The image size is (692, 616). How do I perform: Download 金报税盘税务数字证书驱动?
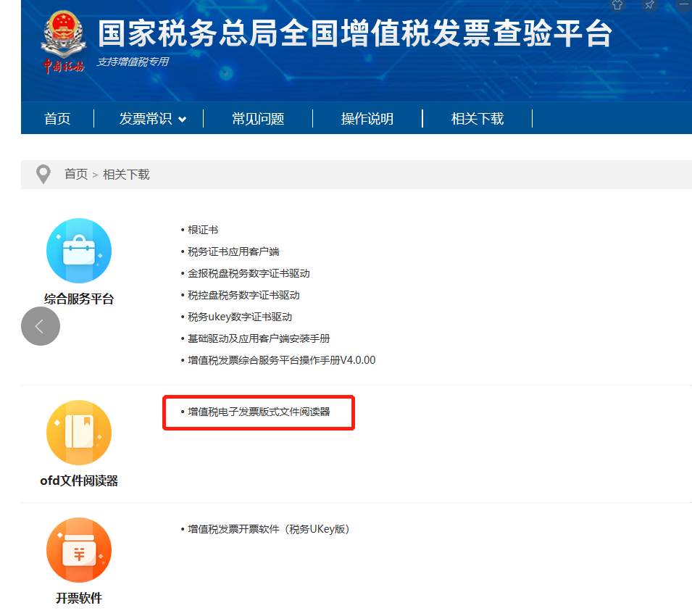[x=249, y=273]
